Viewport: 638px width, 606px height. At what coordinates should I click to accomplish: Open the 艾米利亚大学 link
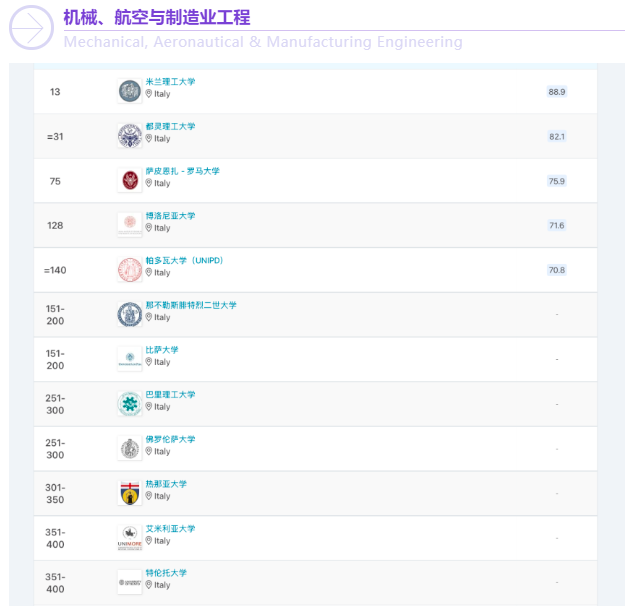coord(170,529)
